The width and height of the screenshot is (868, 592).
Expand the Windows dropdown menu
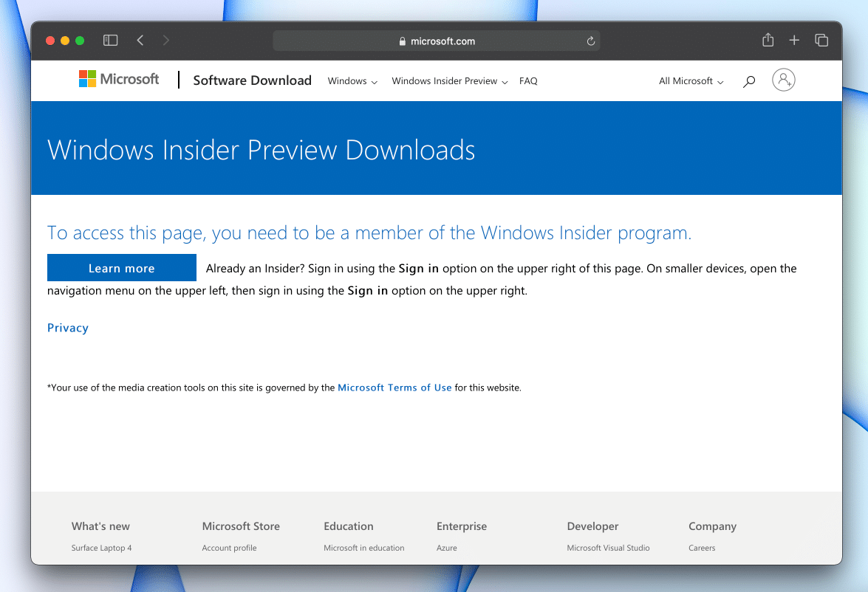pyautogui.click(x=352, y=81)
